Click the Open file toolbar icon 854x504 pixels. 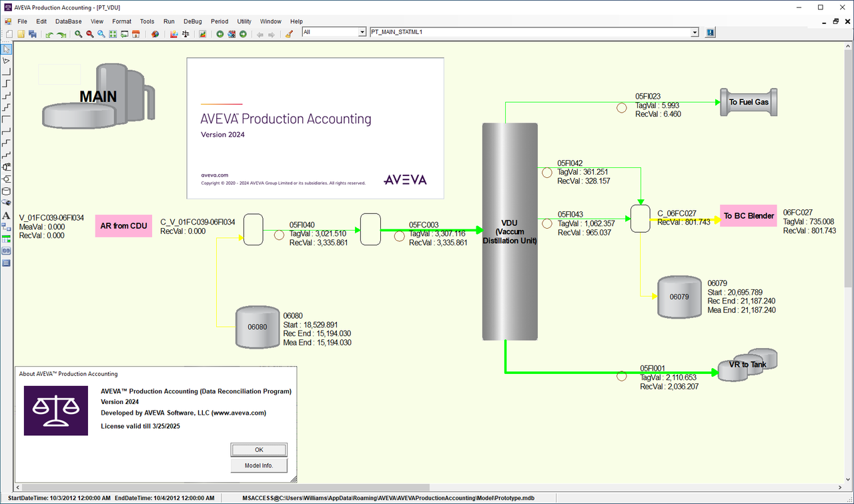click(x=21, y=34)
